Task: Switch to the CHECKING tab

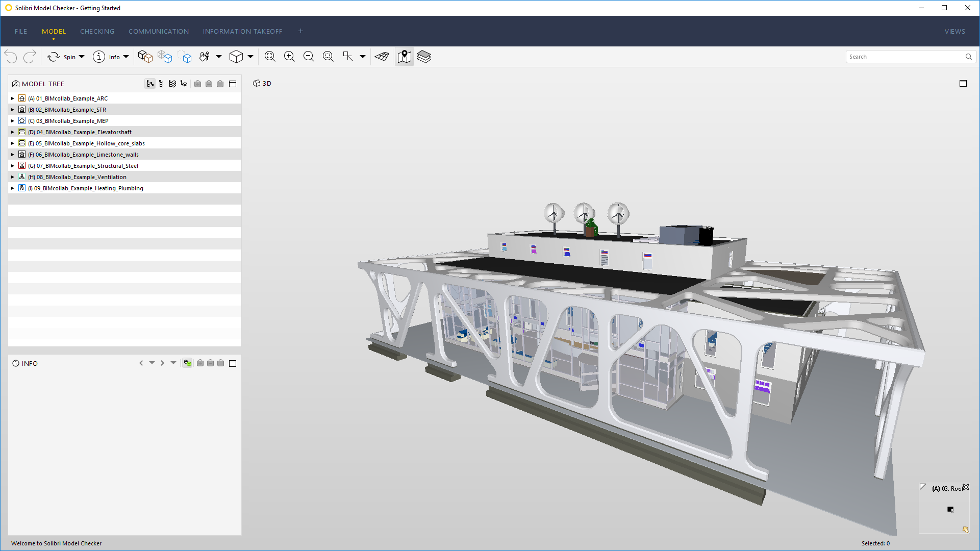Action: [97, 31]
